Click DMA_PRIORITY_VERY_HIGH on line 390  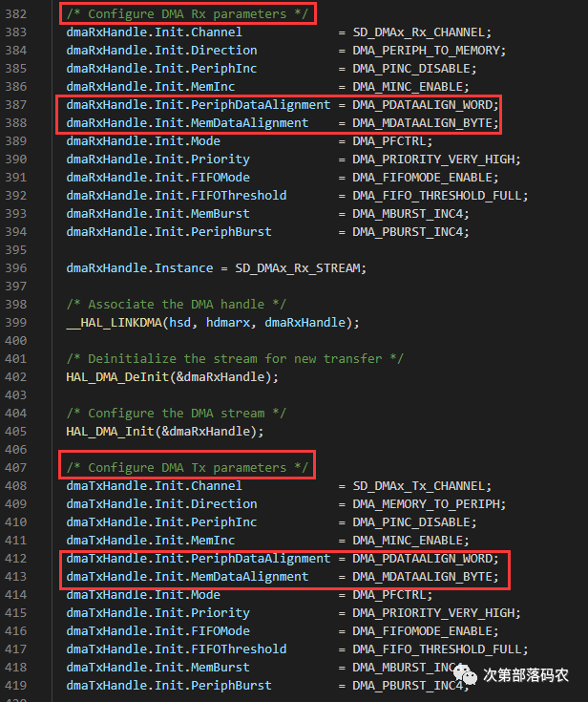point(434,160)
